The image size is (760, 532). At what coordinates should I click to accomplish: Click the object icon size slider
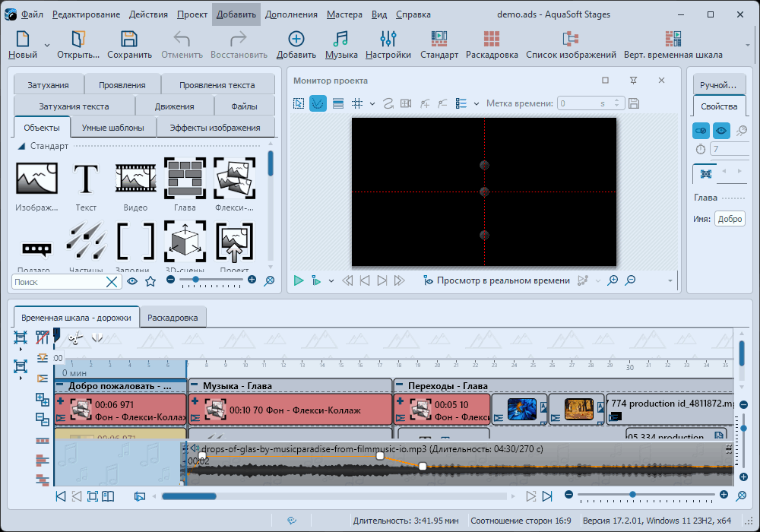point(196,280)
